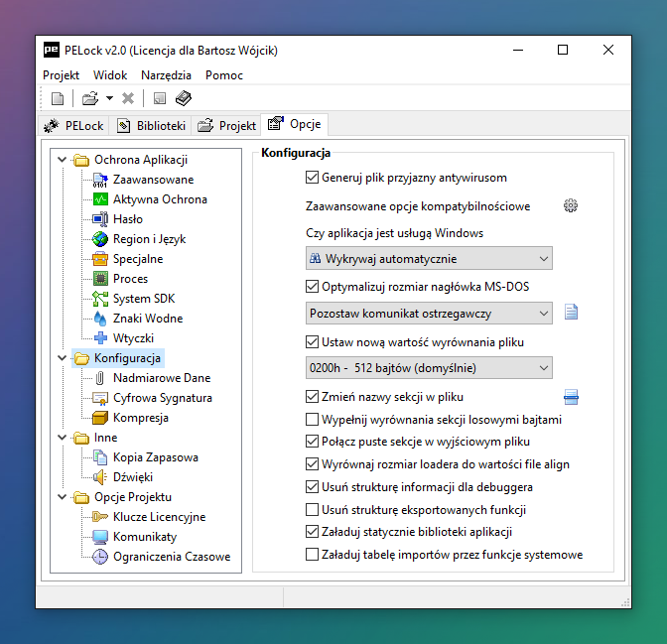Collapse the Ochrona Aplikacji tree node
Viewport: 667px width, 644px height.
(63, 160)
